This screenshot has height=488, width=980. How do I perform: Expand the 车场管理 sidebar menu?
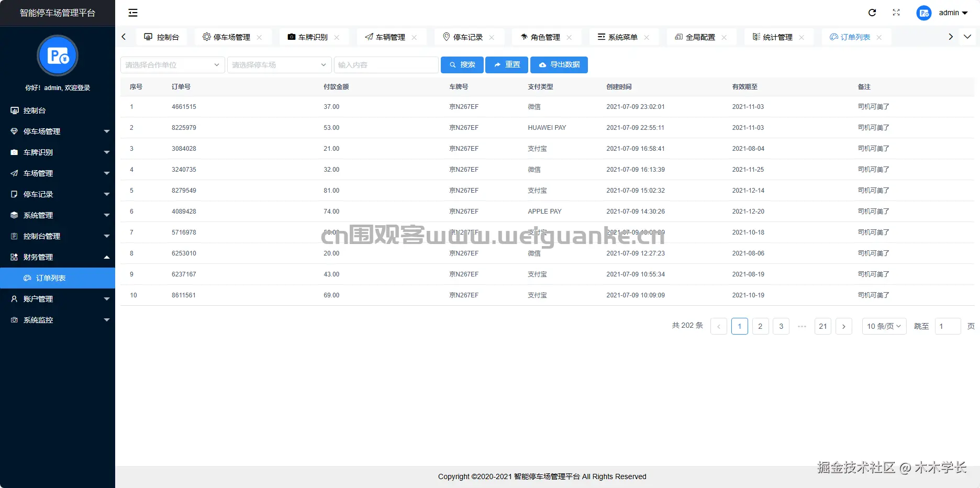(x=58, y=173)
